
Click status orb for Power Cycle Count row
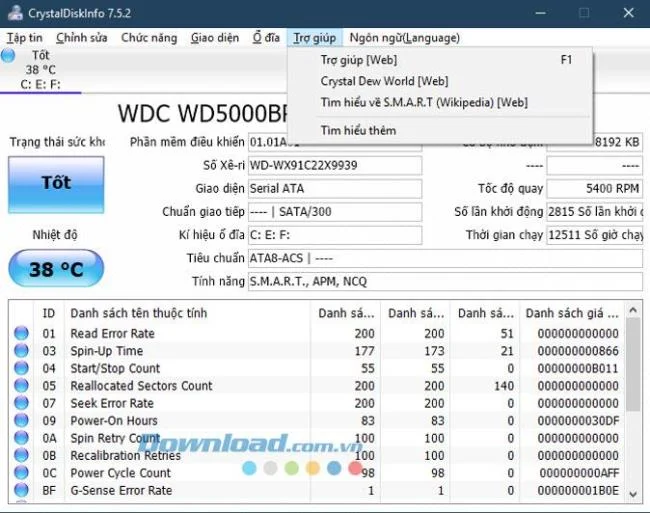[x=21, y=472]
